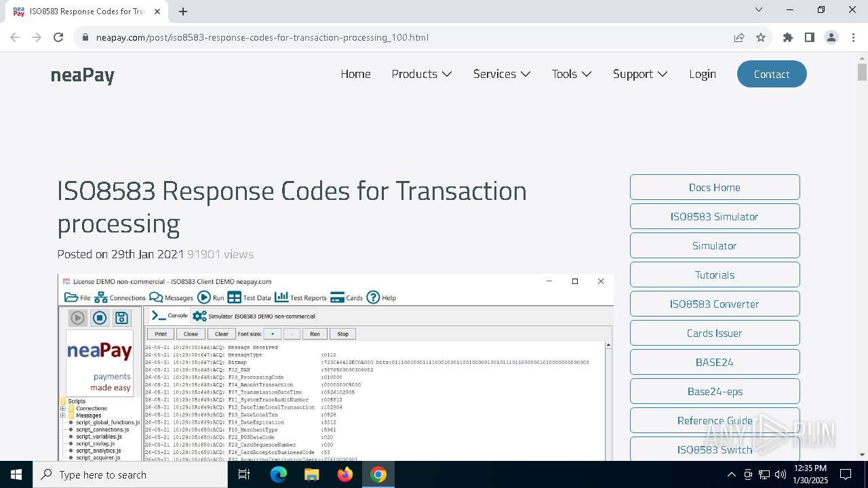Open File Explorer from taskbar
This screenshot has height=488, width=868.
(x=312, y=474)
